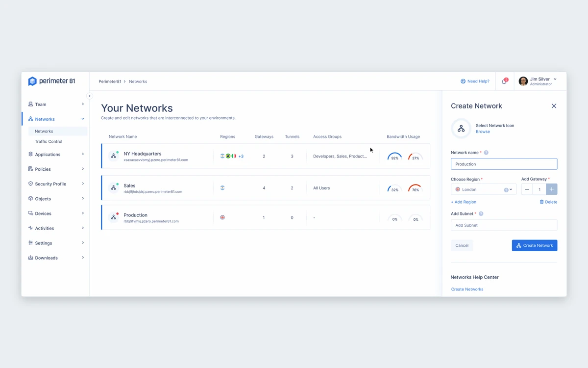
Task: Click the NY Headquarters 37% bandwidth gauge
Action: click(415, 157)
